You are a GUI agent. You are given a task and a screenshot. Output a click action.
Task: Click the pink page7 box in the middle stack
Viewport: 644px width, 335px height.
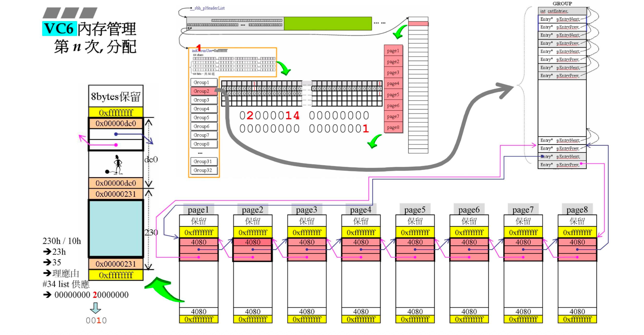pos(393,116)
